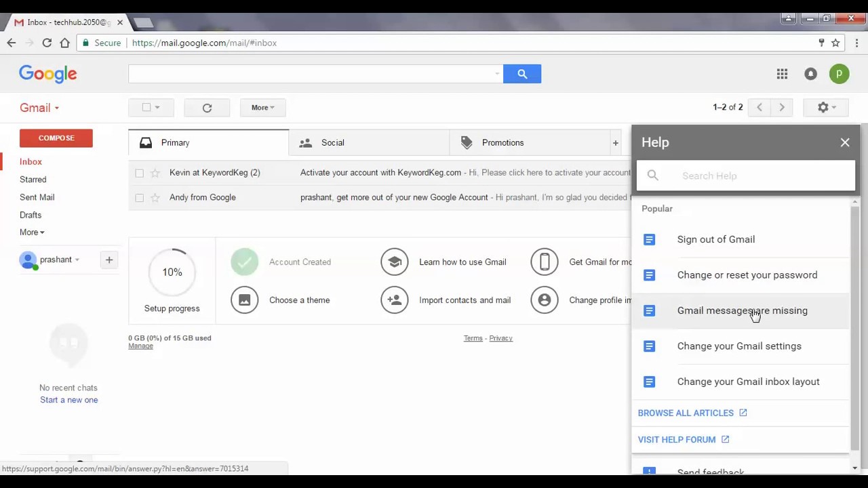Open the get more out of Google Account email

(x=394, y=197)
